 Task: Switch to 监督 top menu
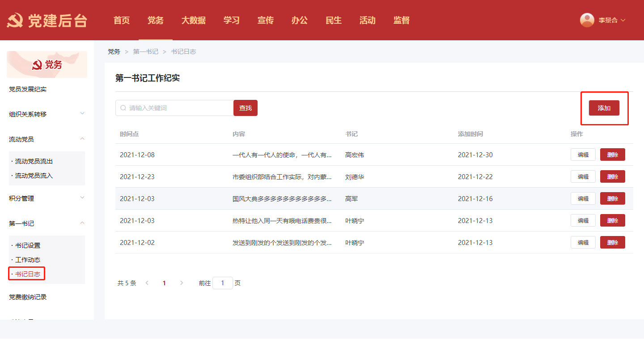[x=401, y=20]
